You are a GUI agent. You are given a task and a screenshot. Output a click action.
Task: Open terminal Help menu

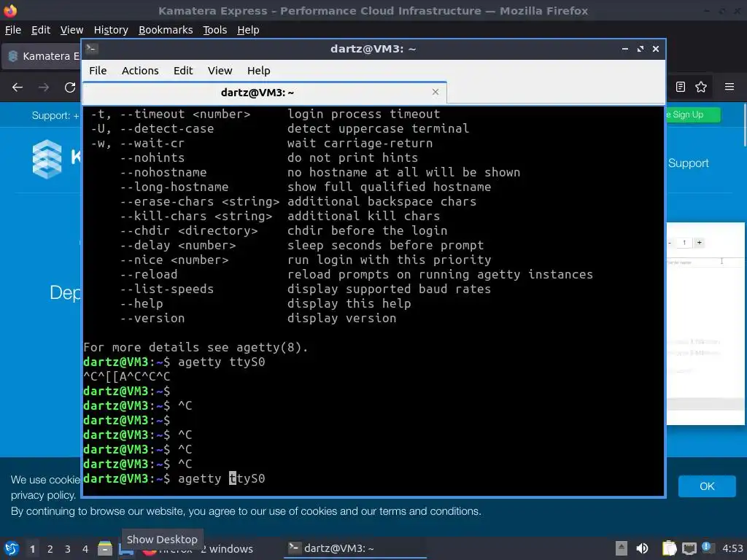click(259, 71)
